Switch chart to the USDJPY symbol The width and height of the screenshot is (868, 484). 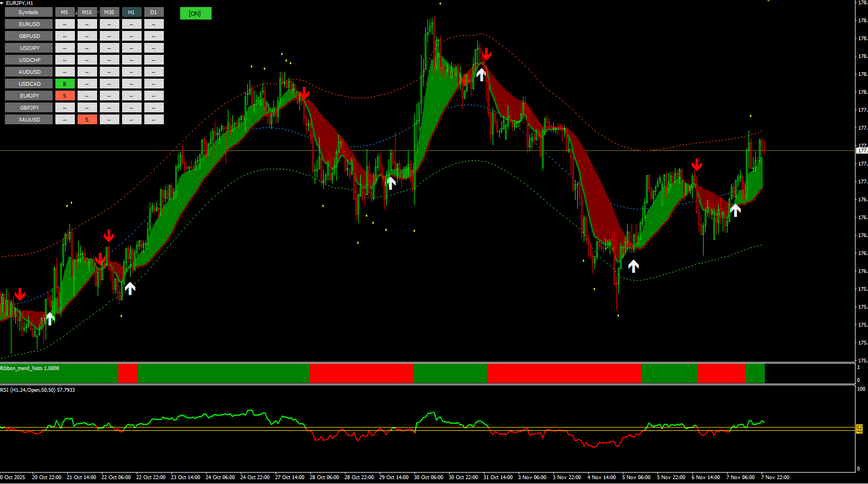tap(29, 48)
